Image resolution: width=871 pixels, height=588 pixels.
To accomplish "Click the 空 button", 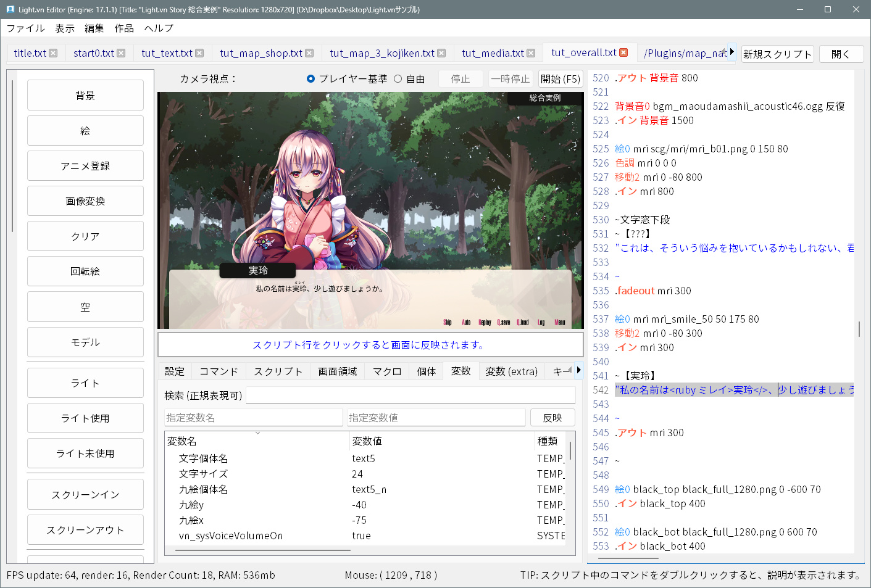I will pos(85,307).
